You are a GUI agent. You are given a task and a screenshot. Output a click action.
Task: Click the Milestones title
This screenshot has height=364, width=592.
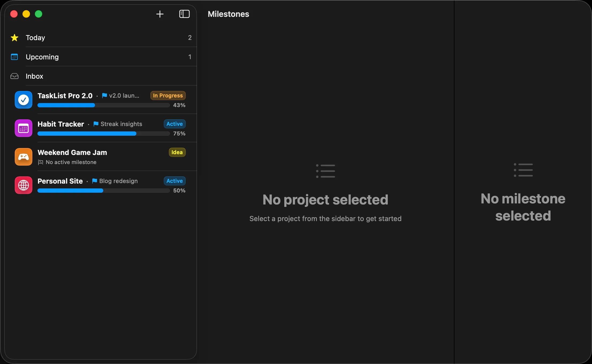click(228, 14)
